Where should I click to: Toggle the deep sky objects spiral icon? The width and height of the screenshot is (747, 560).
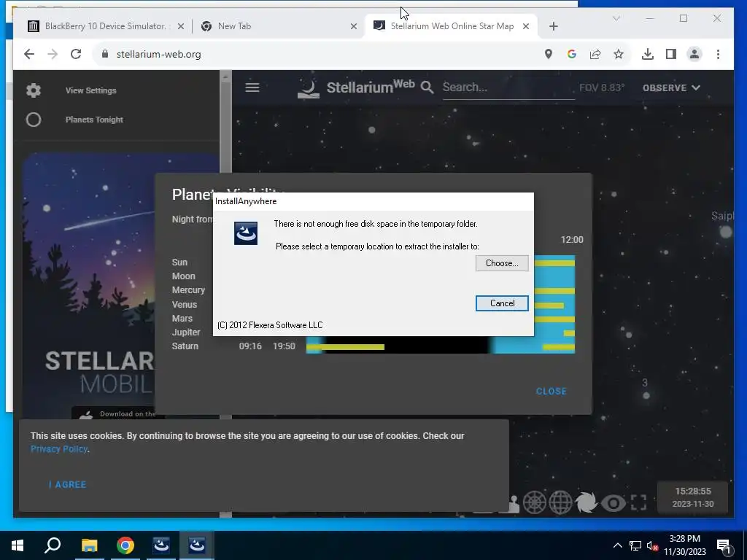point(586,502)
